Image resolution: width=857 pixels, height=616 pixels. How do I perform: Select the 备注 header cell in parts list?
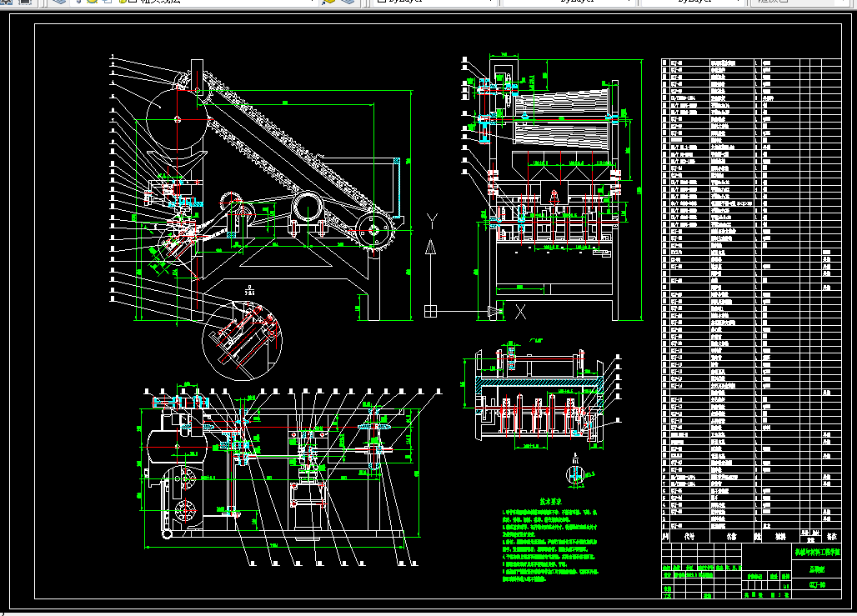pyautogui.click(x=831, y=537)
